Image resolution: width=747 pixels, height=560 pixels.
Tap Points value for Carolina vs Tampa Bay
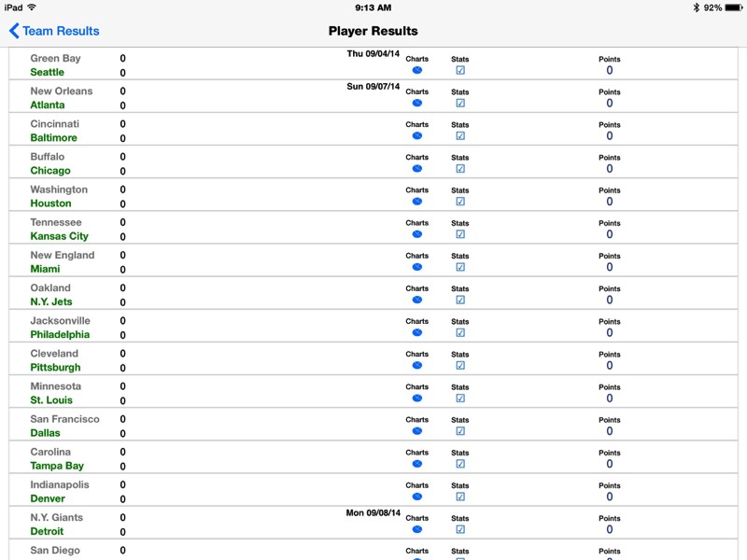tap(610, 464)
